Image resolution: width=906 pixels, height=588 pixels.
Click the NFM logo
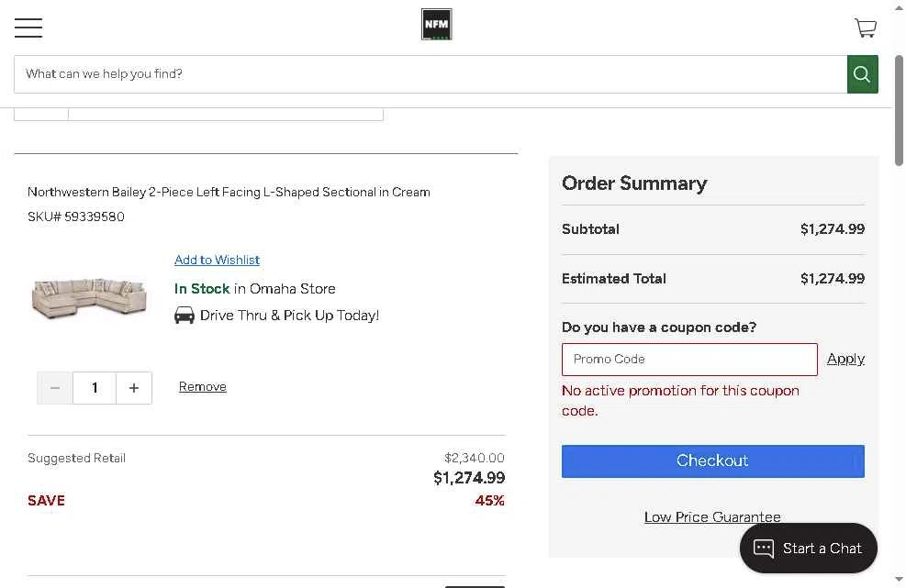(x=436, y=24)
